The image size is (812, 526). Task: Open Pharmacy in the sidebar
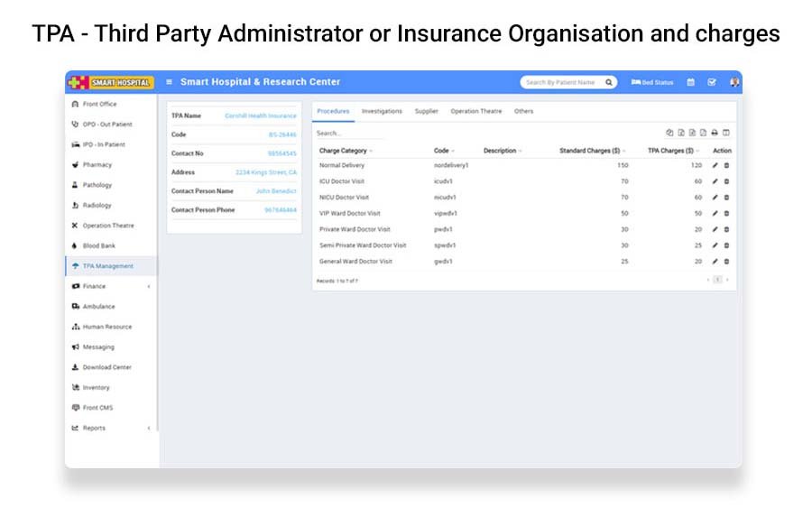[x=97, y=165]
